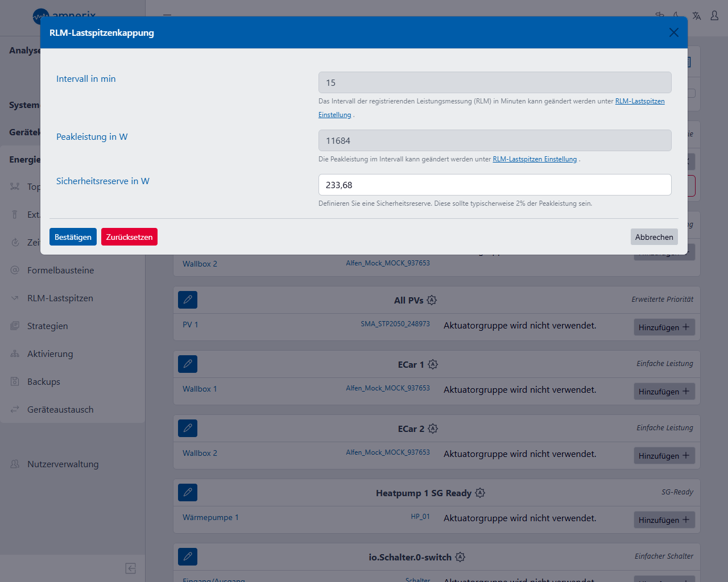728x582 pixels.
Task: Close the RLM-Lastspitzenkappung dialog with X
Action: pos(674,32)
